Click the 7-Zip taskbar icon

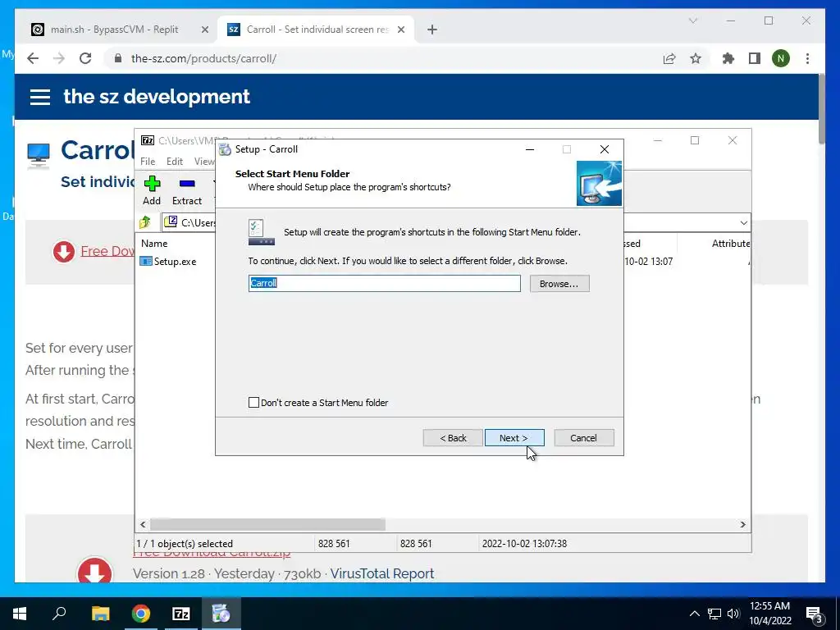181,614
